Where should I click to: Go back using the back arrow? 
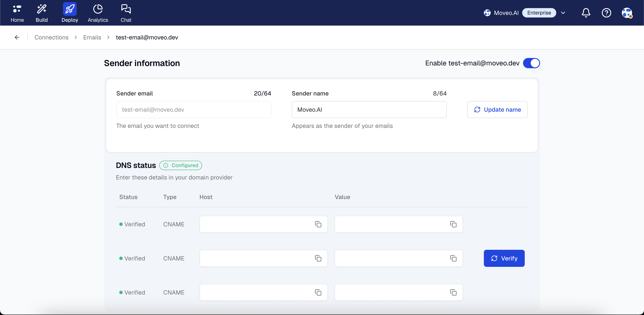[16, 37]
